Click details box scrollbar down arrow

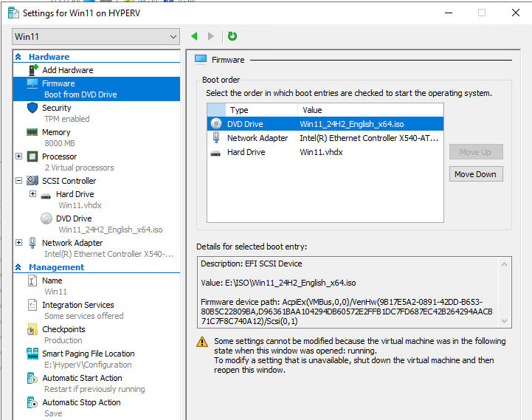tap(504, 321)
